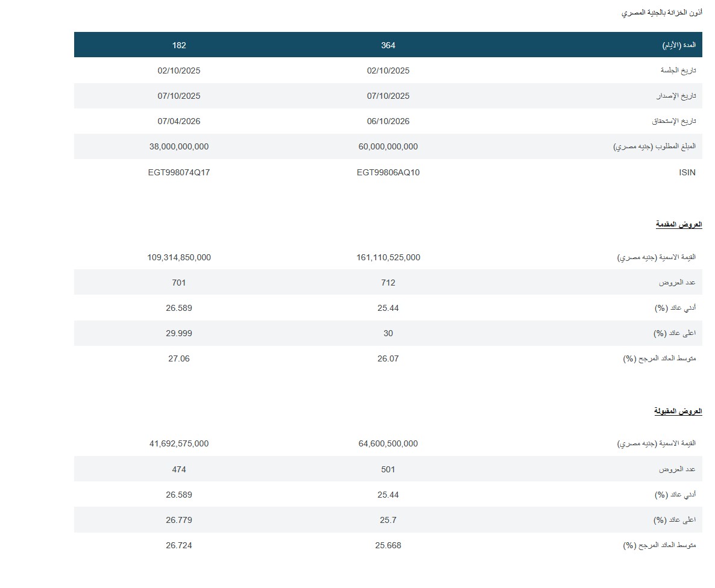Screen dimensions: 715x588
Task: Select the 364 days column header
Action: coord(388,45)
